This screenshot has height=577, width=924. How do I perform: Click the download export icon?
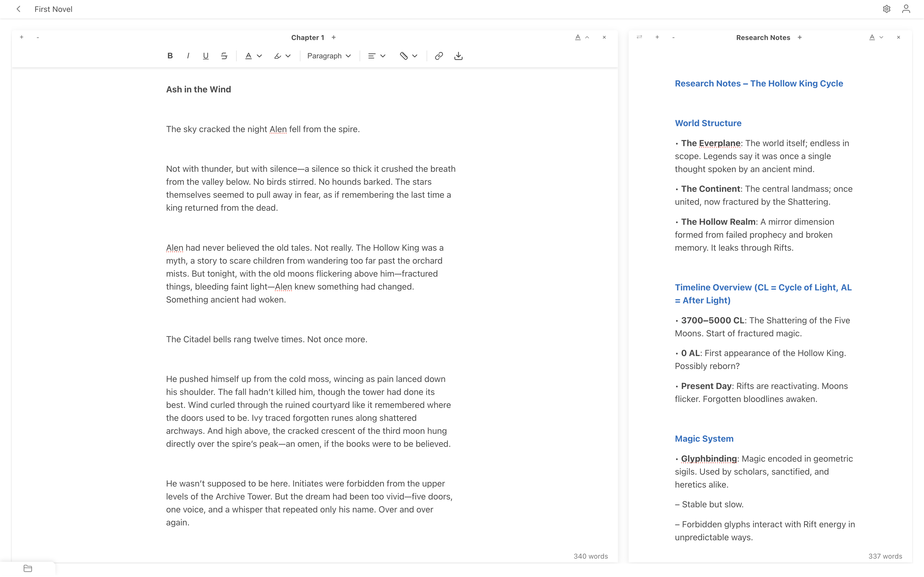(458, 56)
